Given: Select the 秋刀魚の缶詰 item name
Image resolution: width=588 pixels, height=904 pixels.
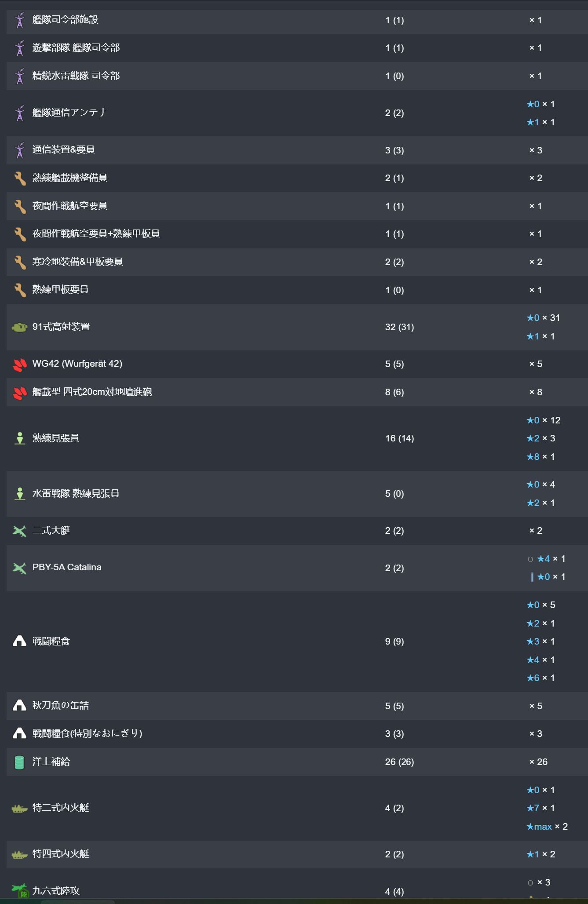Looking at the screenshot, I should (60, 706).
